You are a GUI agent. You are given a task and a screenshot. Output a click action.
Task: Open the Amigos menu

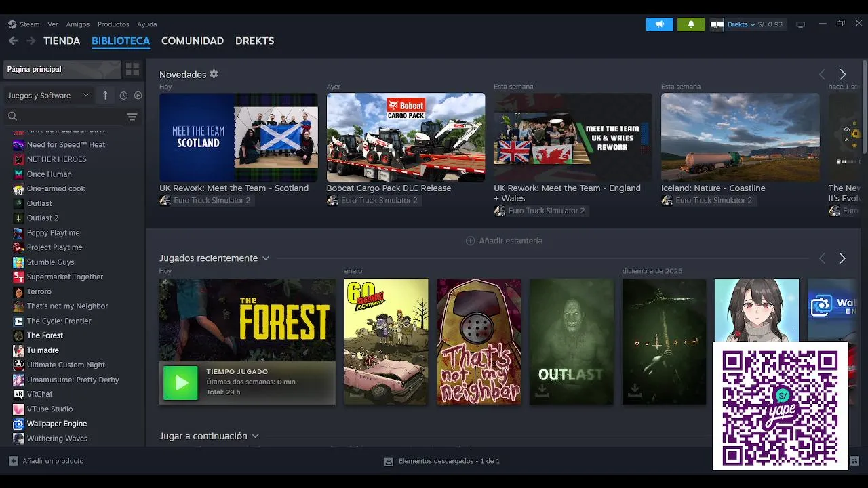pos(78,24)
